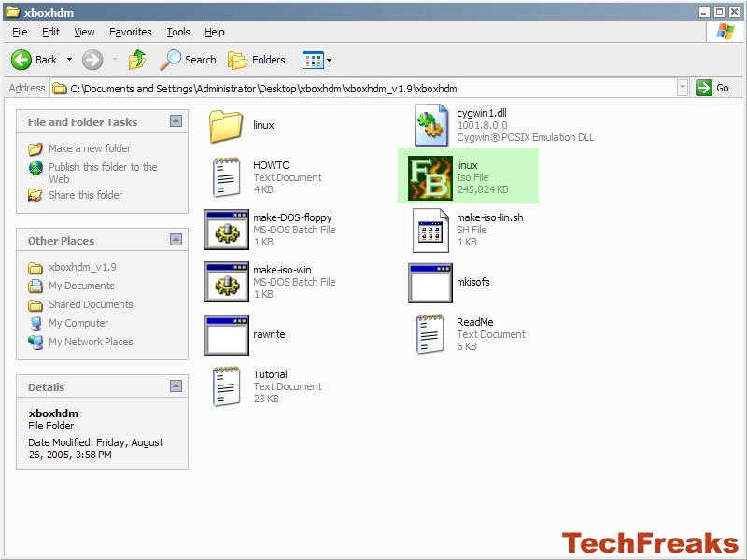Click the grey Forward arrow button
The height and width of the screenshot is (560, 747).
click(92, 60)
